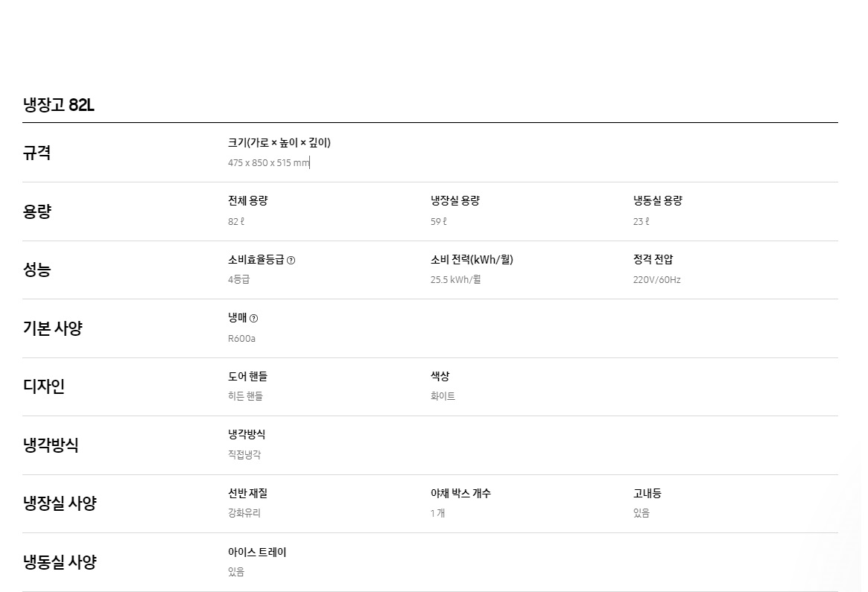Click the dimensions value 475 x 850 x 515 mm
The image size is (868, 592).
click(268, 163)
